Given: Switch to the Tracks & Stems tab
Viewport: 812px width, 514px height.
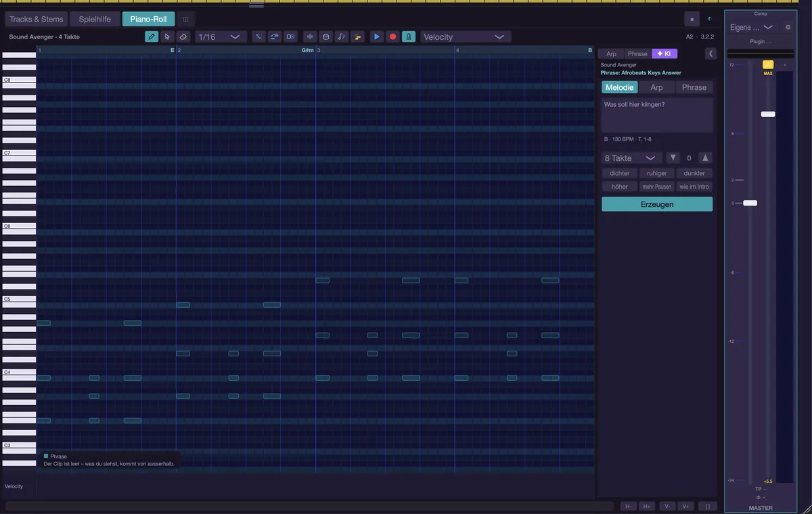Looking at the screenshot, I should [37, 19].
